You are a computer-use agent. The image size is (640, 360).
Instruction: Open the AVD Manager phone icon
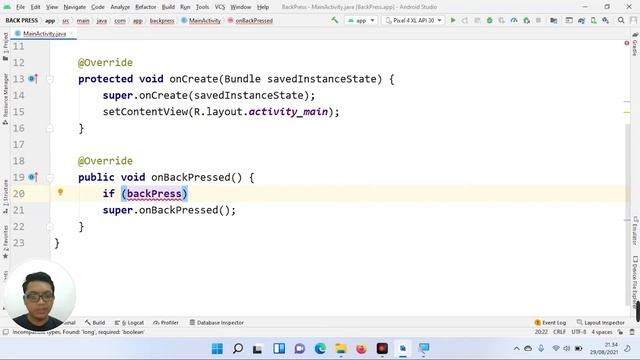click(593, 20)
